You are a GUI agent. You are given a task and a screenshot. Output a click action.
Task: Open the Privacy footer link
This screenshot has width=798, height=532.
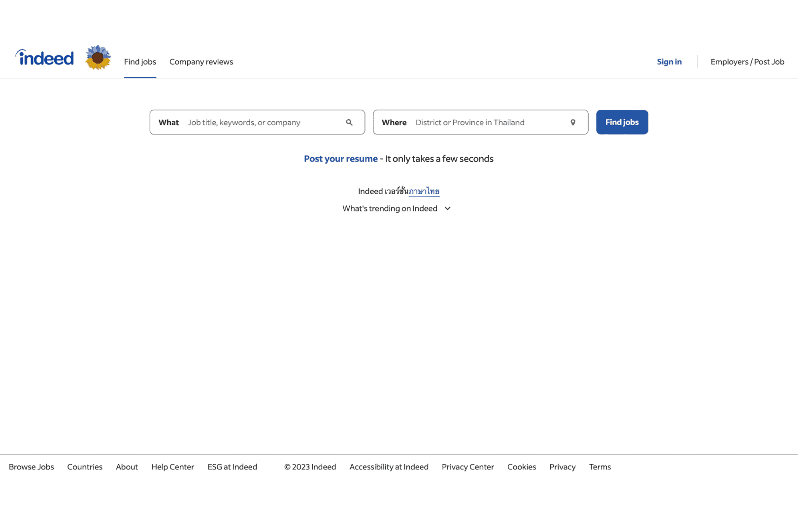pos(563,467)
